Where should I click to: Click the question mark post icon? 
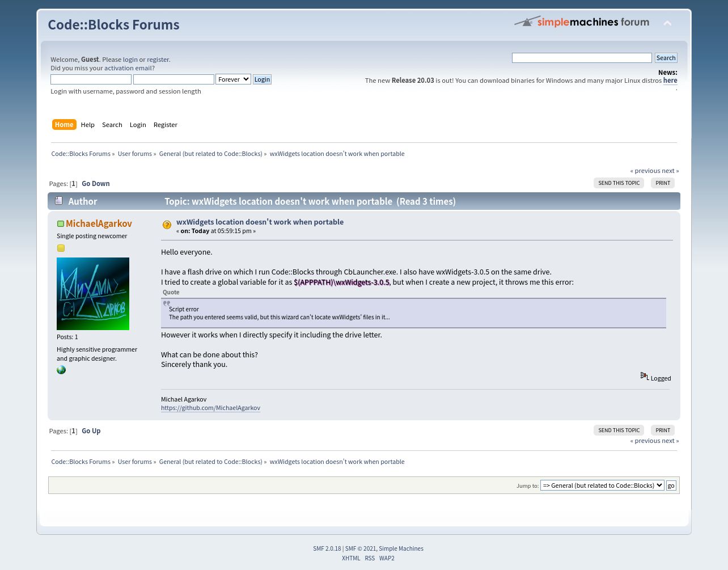167,225
